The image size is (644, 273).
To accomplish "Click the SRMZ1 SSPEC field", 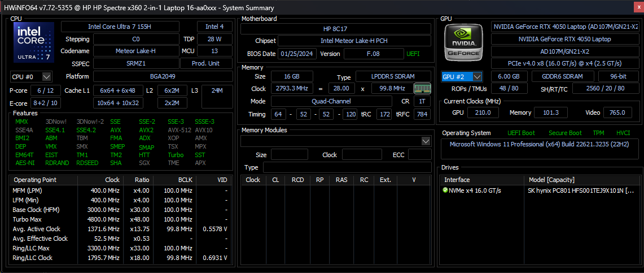I will click(x=135, y=63).
